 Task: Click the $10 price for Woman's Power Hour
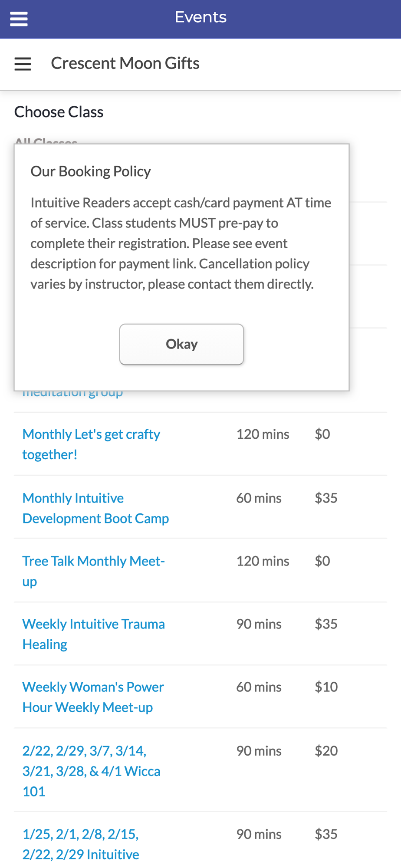tap(326, 687)
